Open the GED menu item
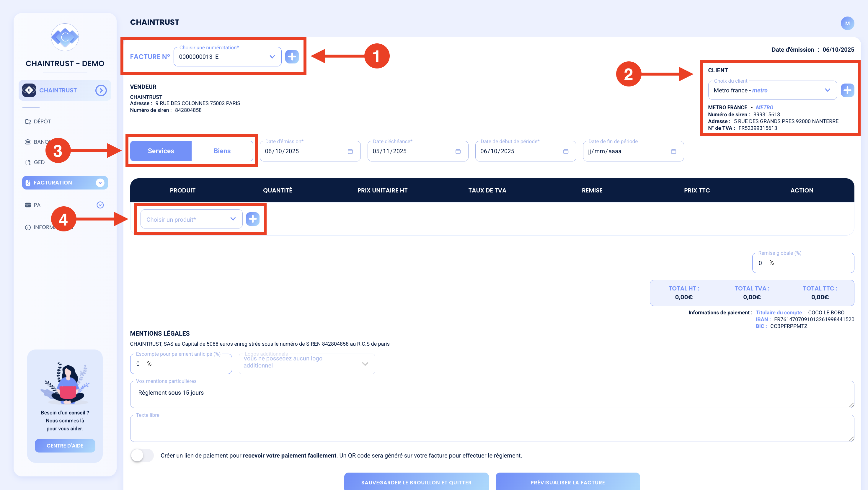The height and width of the screenshot is (490, 868). point(39,162)
